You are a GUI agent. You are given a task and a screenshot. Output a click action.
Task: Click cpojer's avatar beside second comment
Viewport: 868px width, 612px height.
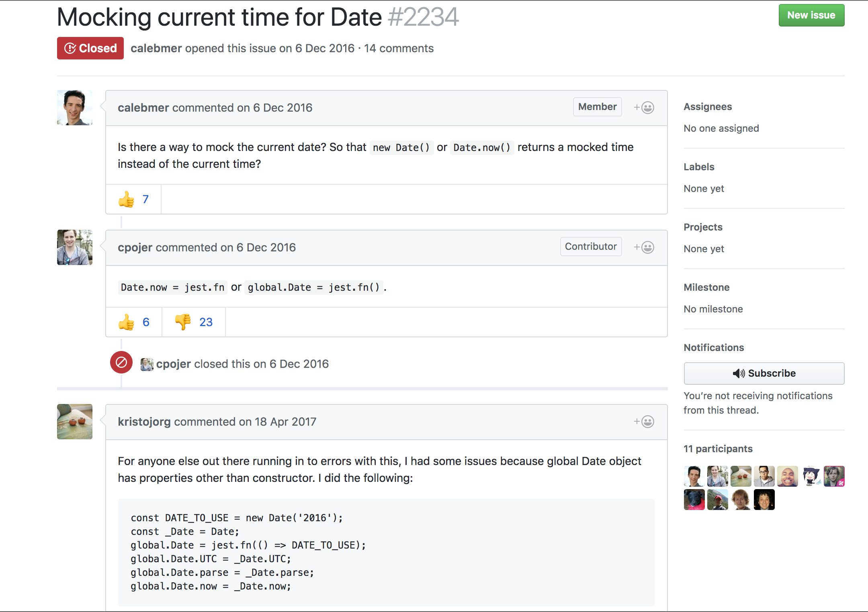coord(75,247)
